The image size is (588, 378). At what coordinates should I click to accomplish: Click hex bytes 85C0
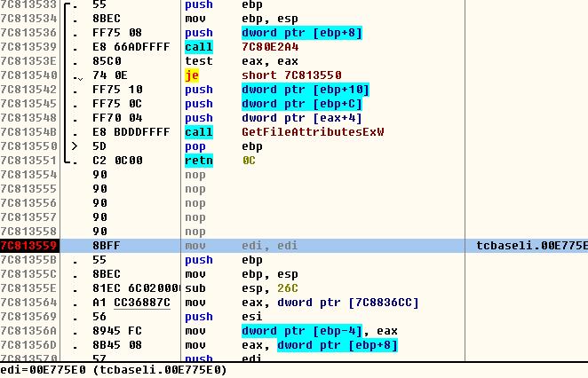pos(107,61)
